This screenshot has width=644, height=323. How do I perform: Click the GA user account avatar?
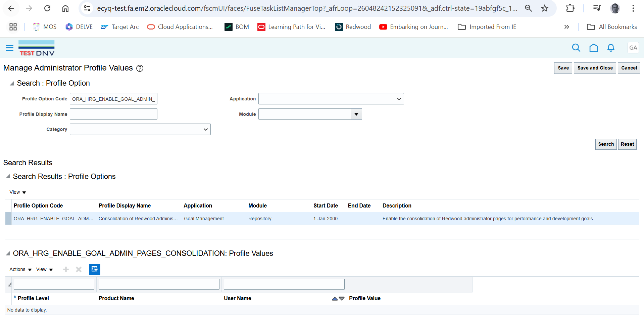(x=633, y=48)
